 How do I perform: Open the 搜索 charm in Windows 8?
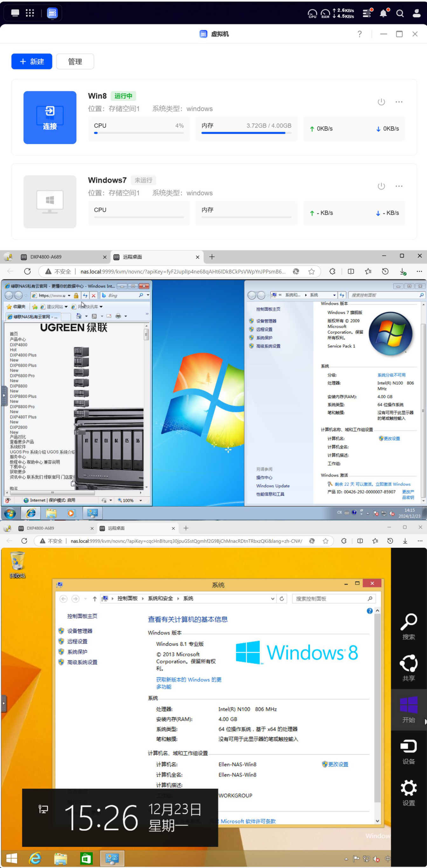[409, 627]
